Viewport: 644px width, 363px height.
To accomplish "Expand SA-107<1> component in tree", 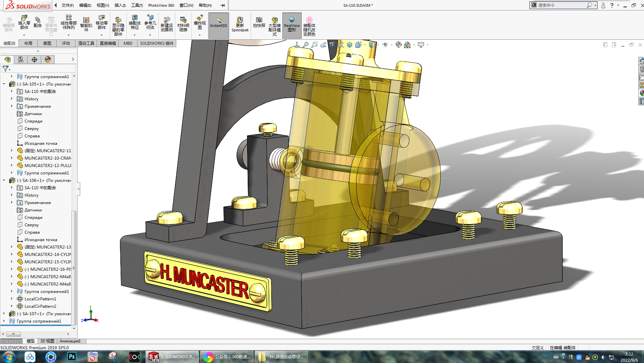I will pyautogui.click(x=4, y=313).
